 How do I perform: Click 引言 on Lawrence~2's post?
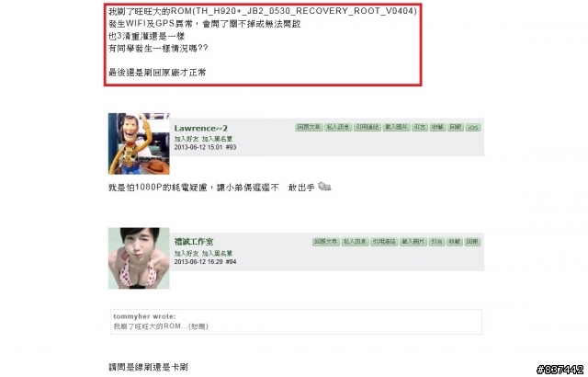[420, 127]
